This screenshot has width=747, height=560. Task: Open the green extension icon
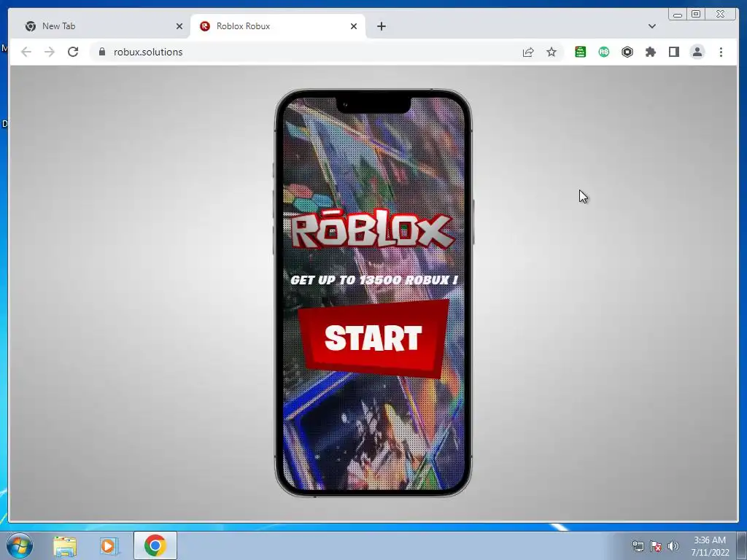(x=580, y=52)
